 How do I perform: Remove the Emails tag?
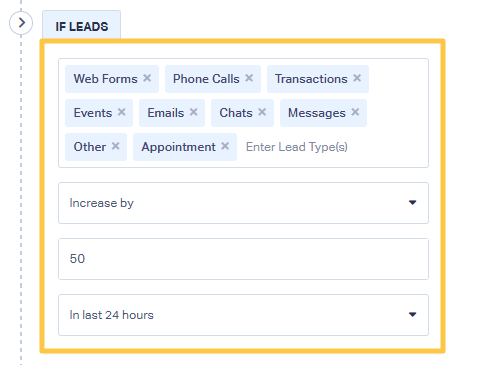(194, 112)
